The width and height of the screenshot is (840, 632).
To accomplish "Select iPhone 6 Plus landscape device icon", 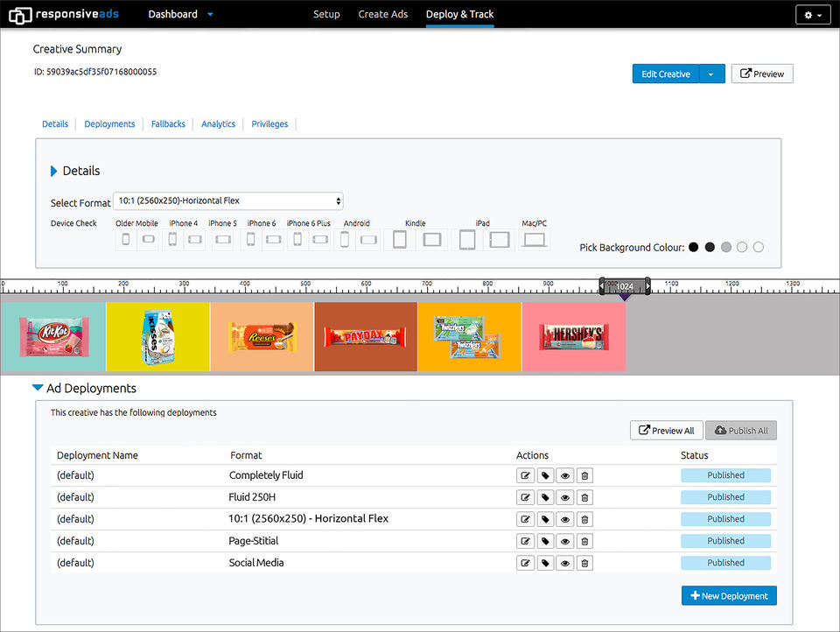I will [320, 239].
